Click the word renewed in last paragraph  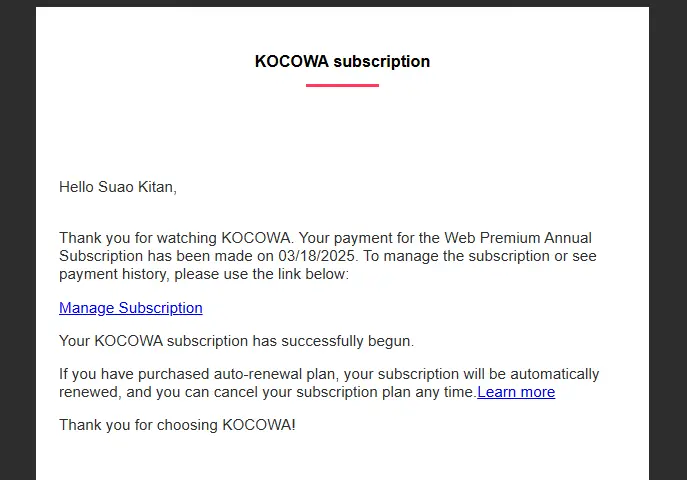89,392
